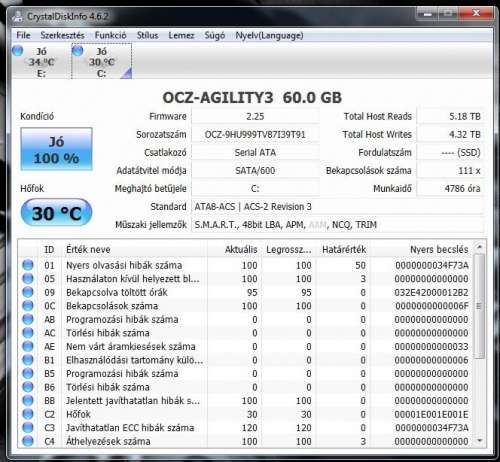500x462 pixels.
Task: Click status orb for attribute 01 row
Action: click(28, 265)
